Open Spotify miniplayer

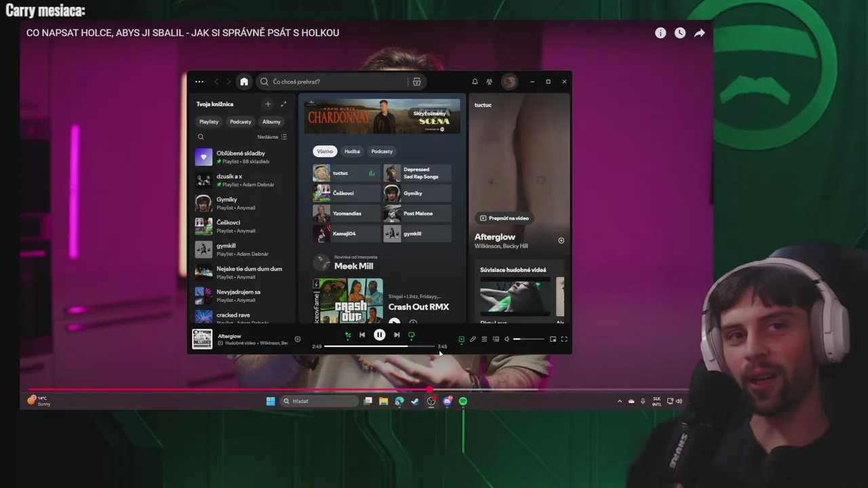pos(553,339)
